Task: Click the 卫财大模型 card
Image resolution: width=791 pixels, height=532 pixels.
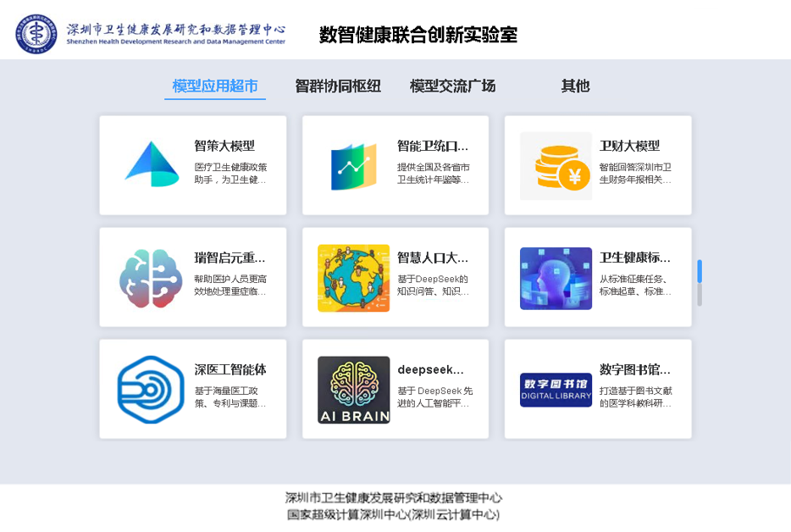Action: (x=598, y=165)
